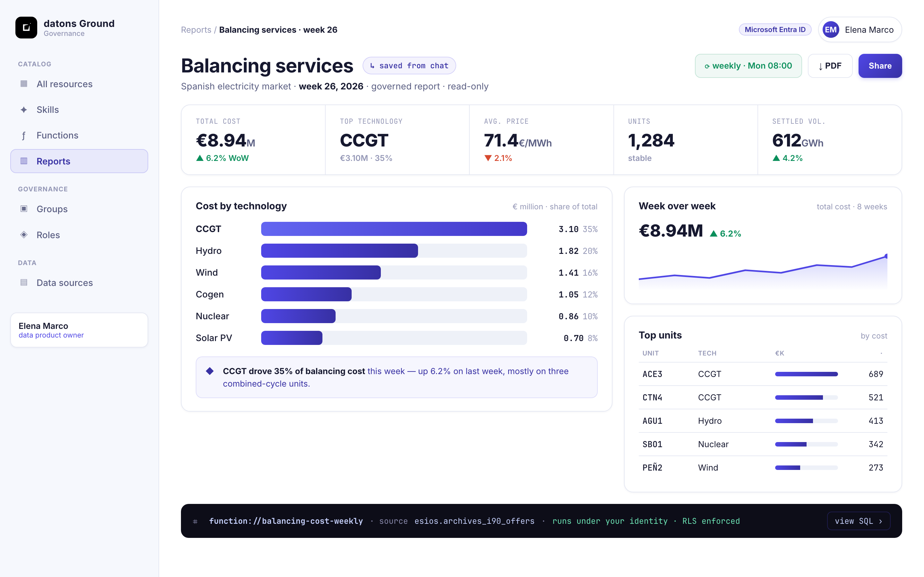Open the ACE3 unit row
The image size is (924, 577).
click(x=763, y=374)
